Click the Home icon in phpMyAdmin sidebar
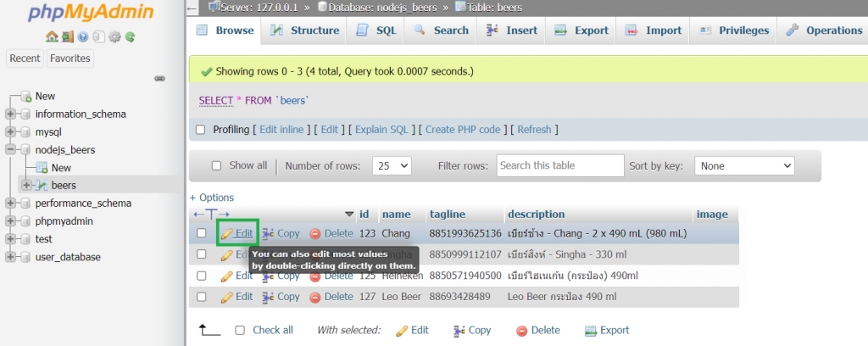The height and width of the screenshot is (346, 868). tap(52, 37)
